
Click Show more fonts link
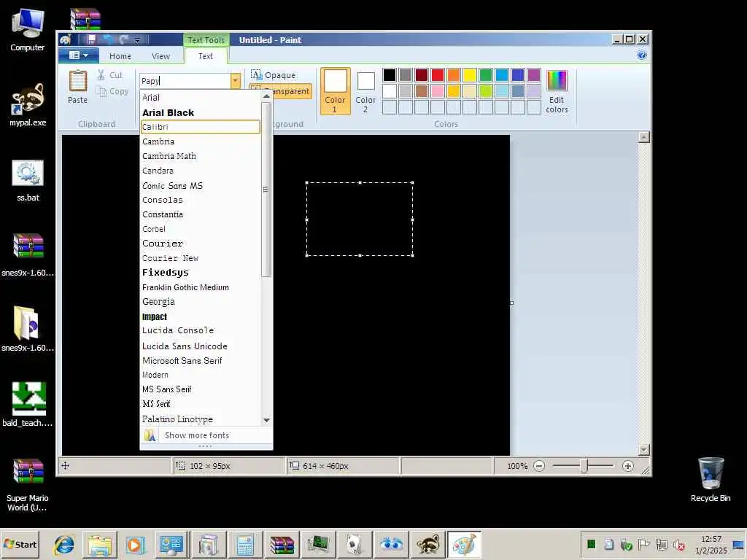[x=197, y=435]
